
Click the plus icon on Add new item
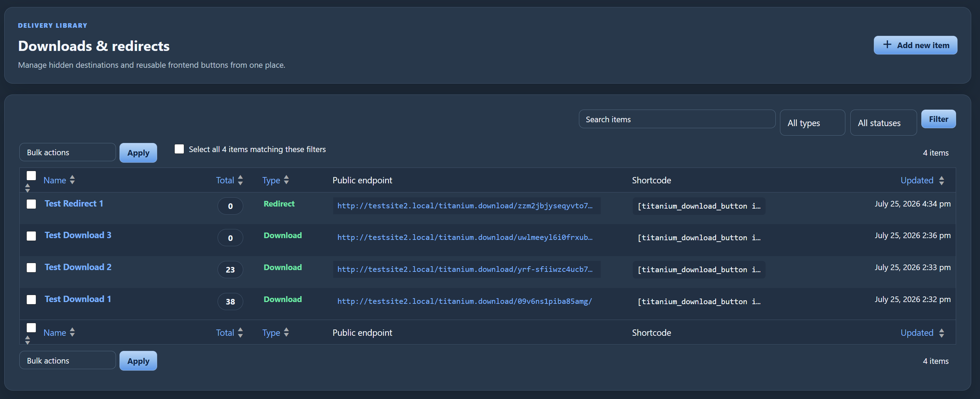pos(887,45)
